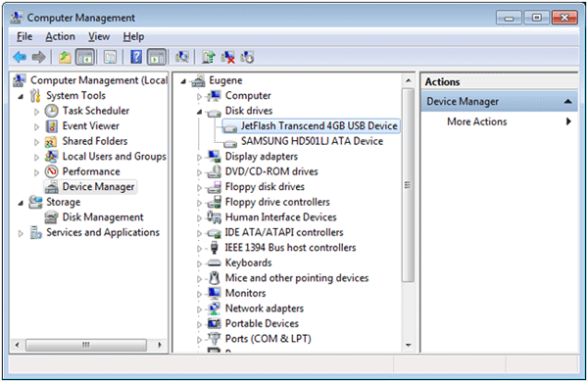Collapse the Disk drives node
The height and width of the screenshot is (382, 588).
coord(200,112)
